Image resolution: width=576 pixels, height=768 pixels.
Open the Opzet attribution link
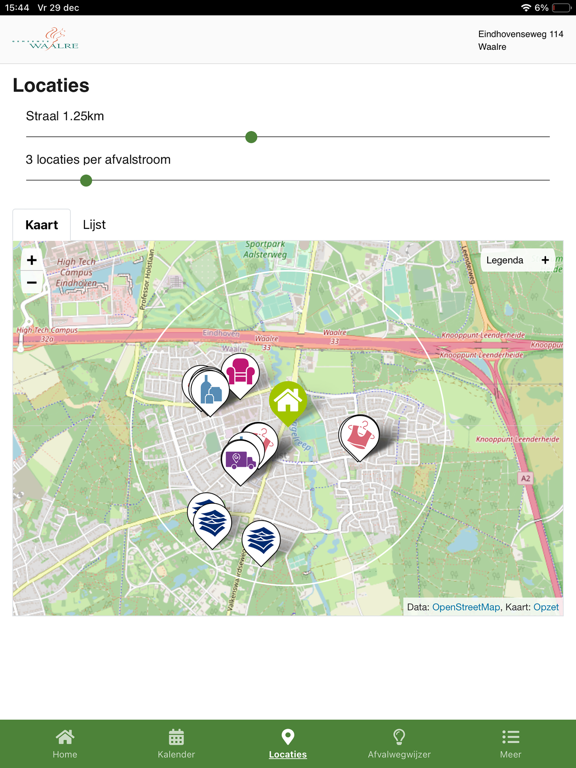point(546,607)
